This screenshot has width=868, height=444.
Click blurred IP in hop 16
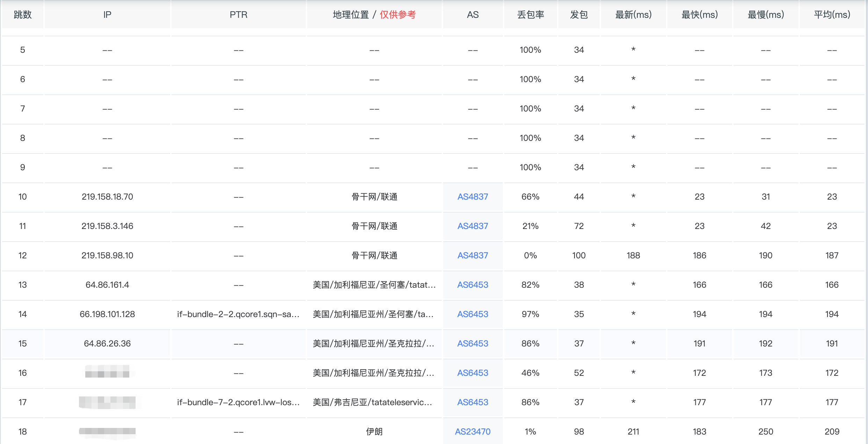pos(107,372)
